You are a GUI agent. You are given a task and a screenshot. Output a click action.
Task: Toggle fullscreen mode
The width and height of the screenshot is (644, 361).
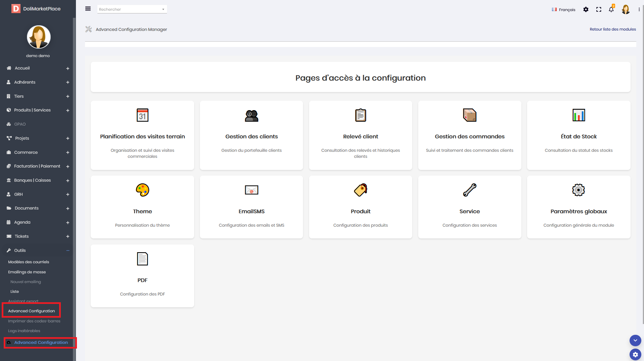click(599, 9)
